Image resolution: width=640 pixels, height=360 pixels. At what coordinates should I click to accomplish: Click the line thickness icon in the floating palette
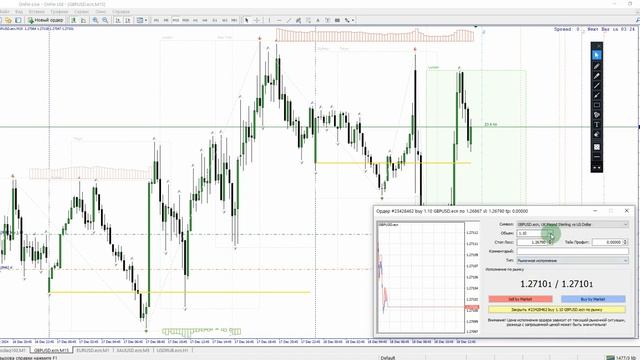pos(597,157)
